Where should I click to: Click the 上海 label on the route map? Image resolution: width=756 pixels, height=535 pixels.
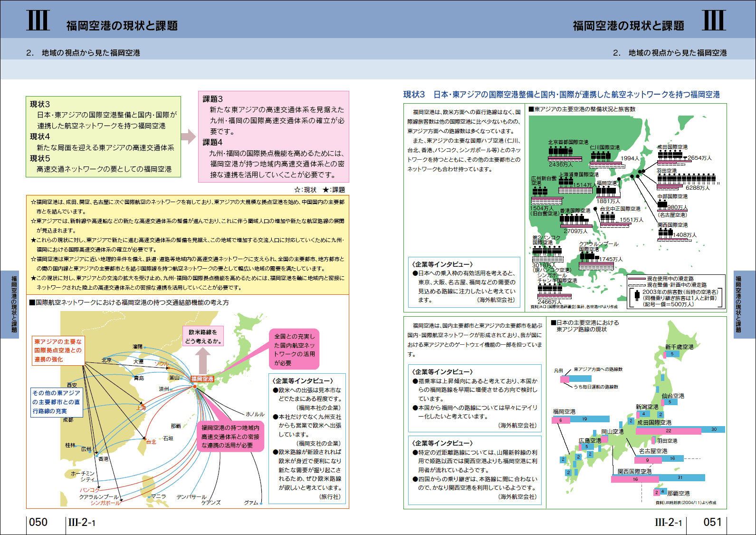141,408
